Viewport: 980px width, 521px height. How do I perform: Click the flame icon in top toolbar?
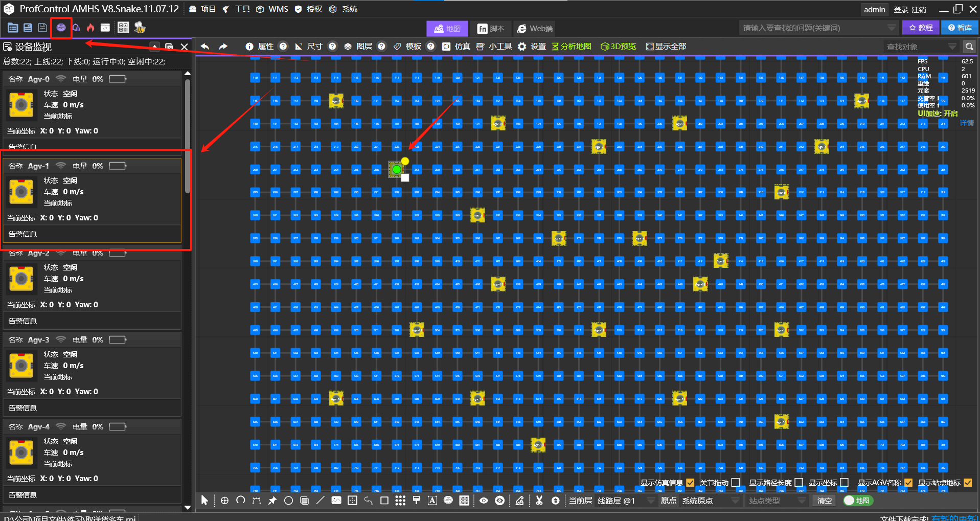pos(90,28)
